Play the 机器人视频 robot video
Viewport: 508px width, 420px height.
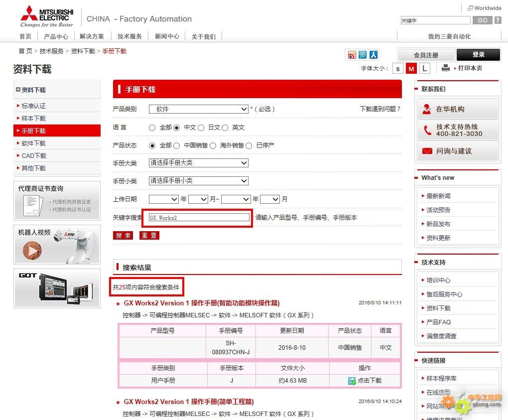click(x=32, y=251)
